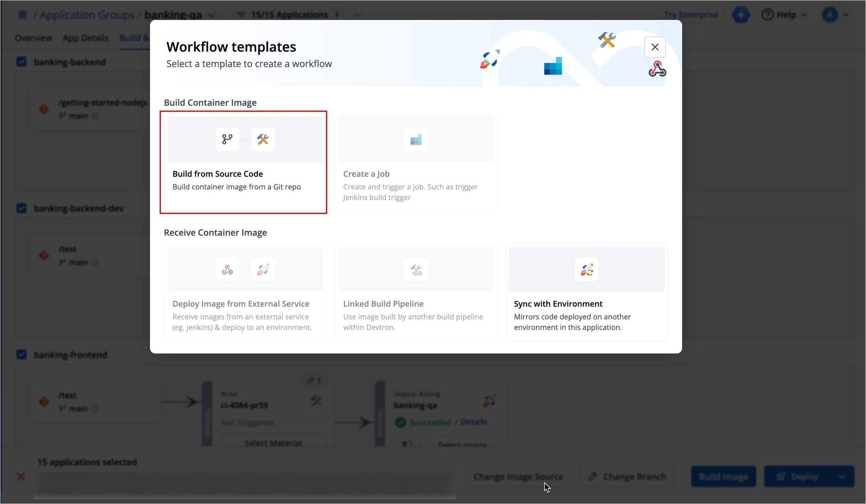Screen dimensions: 866x504
Task: Click the webhook icon in Deploy Image card
Action: pos(227,269)
